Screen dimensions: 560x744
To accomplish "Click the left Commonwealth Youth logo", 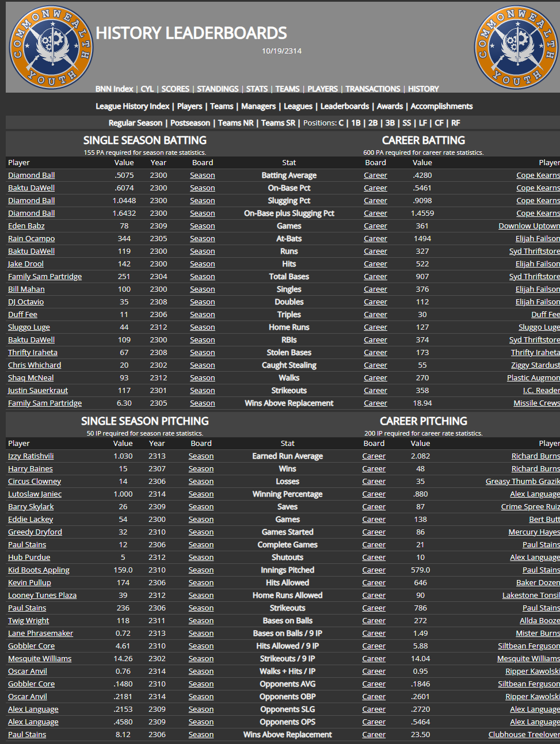I will pos(51,47).
